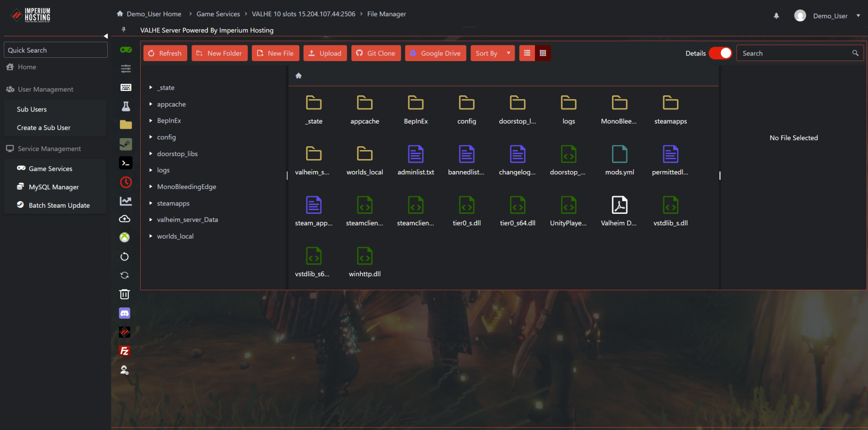The width and height of the screenshot is (868, 430).
Task: Click the notification bell icon
Action: tap(776, 16)
